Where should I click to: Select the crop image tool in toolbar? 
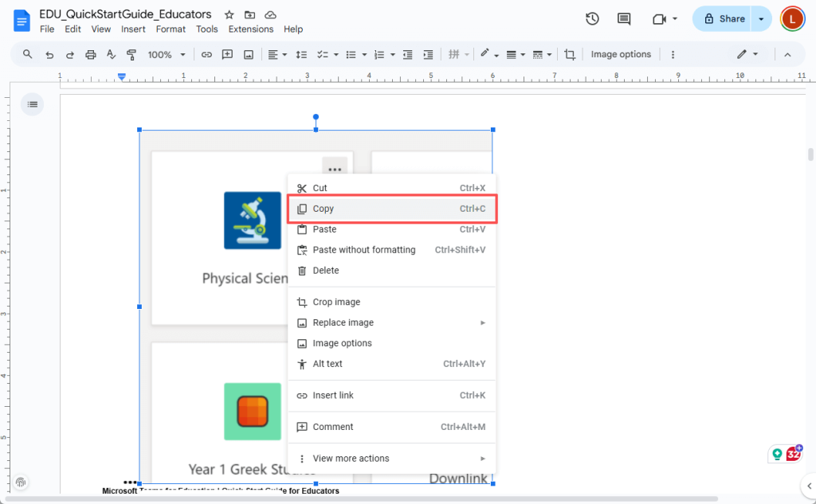coord(571,54)
